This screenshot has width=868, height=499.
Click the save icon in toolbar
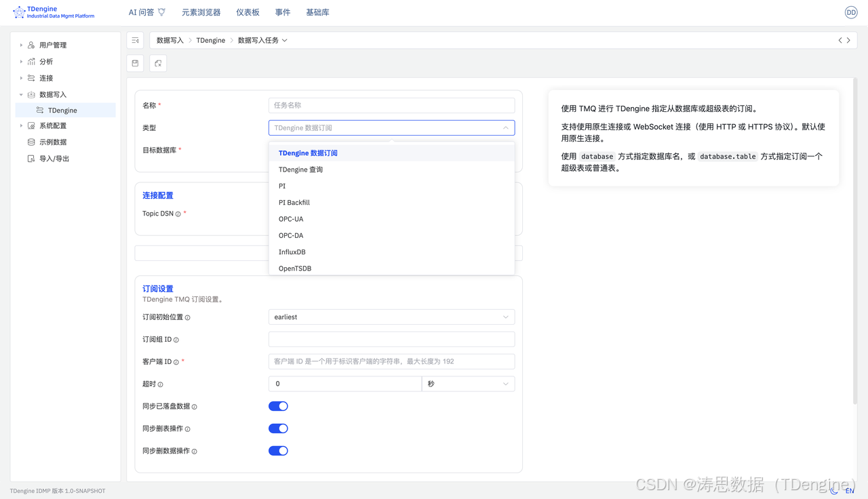136,63
